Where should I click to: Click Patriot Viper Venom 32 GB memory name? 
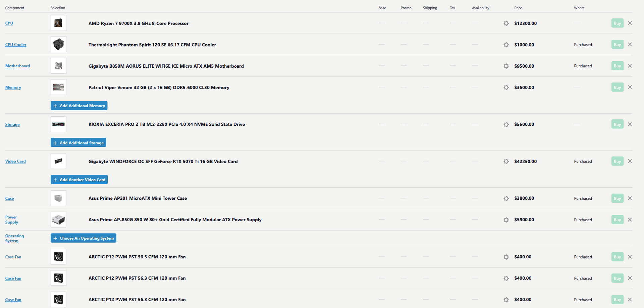coord(159,87)
